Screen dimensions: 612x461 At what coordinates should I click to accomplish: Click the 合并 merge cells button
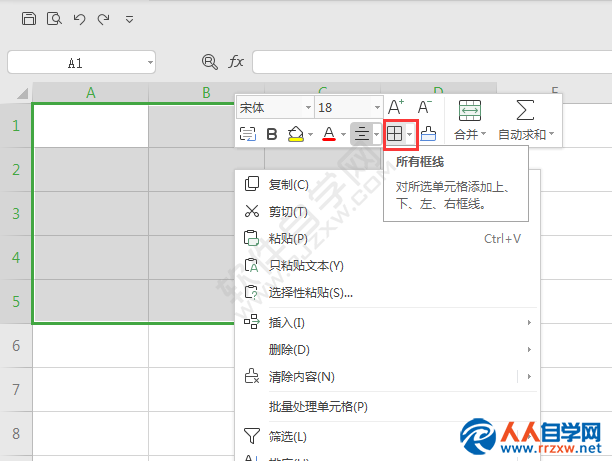[470, 120]
